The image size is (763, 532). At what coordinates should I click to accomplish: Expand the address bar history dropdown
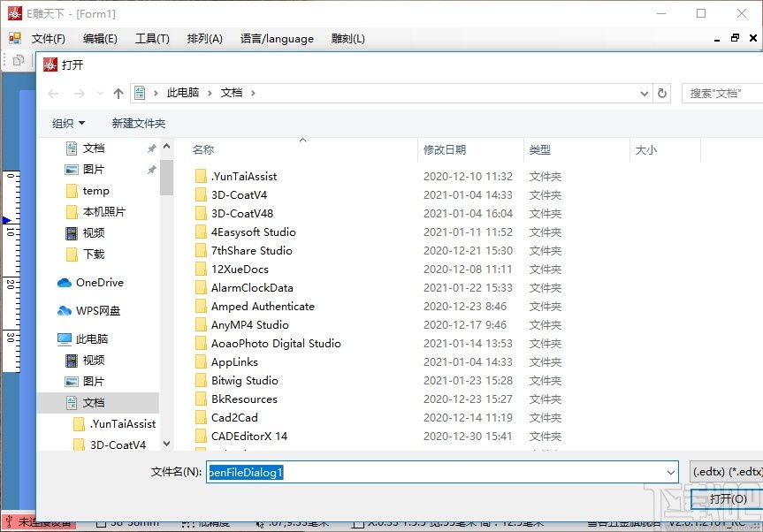(645, 94)
